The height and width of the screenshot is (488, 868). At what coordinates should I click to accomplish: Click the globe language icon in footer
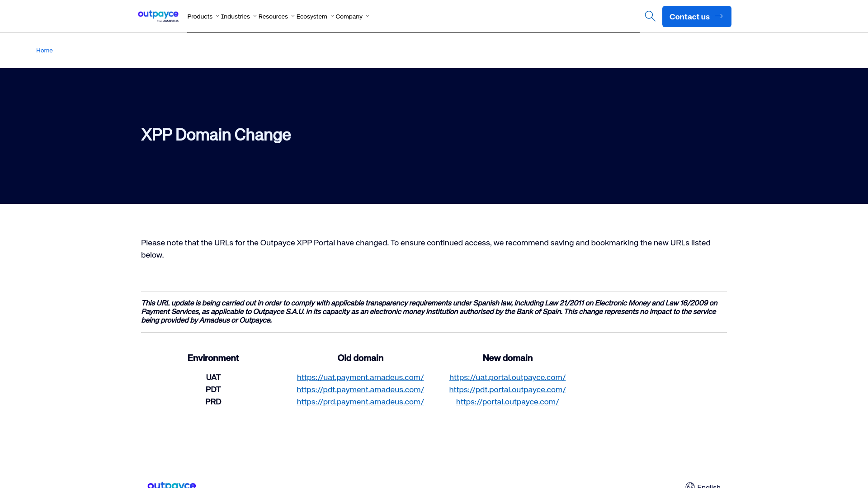tap(690, 485)
